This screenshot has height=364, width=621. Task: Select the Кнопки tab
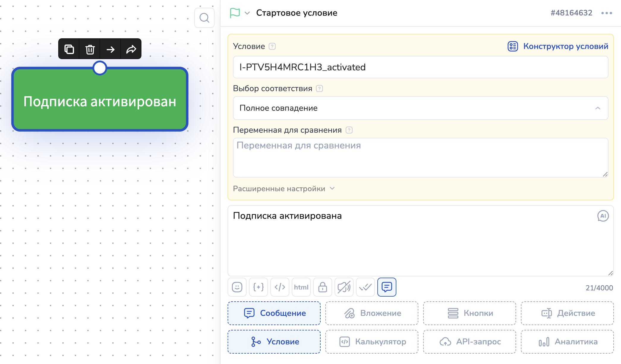(x=469, y=313)
